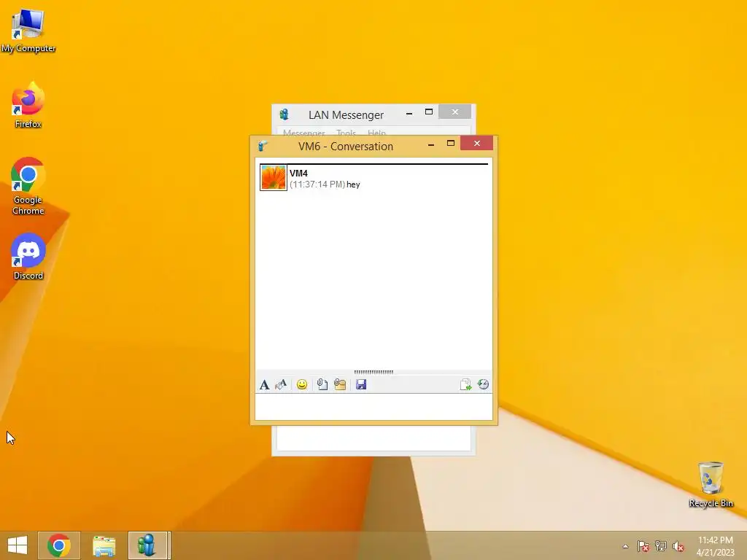Click the LAN Messenger window title icon
Image resolution: width=747 pixels, height=560 pixels.
285,114
